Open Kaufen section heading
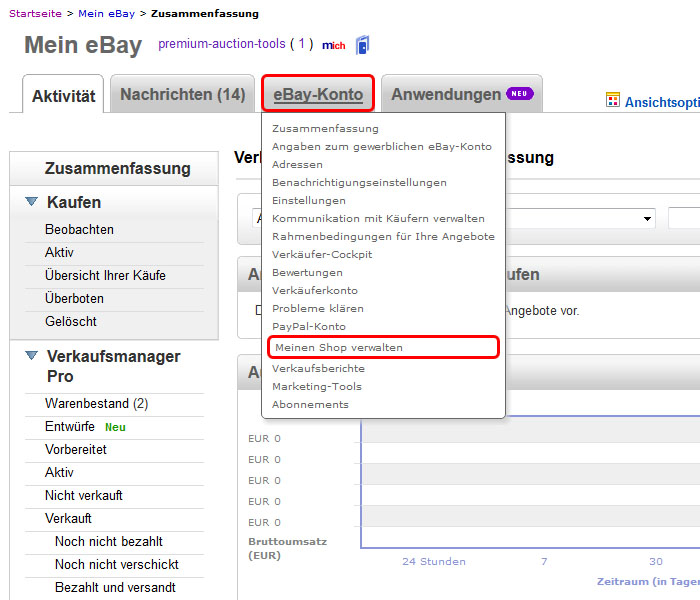The image size is (700, 600). 74,202
